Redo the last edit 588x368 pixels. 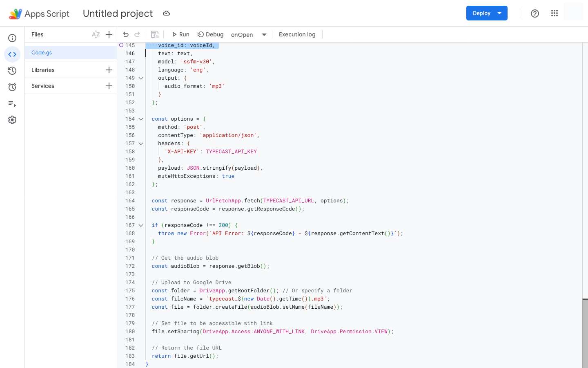pos(137,34)
